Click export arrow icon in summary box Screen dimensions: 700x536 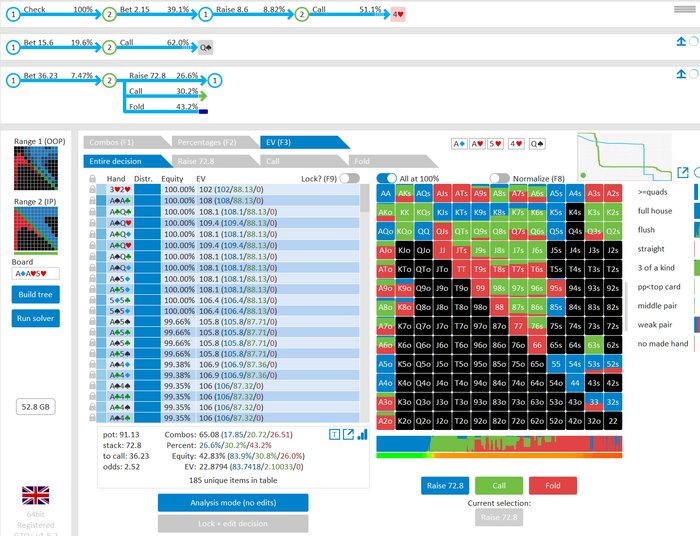tap(348, 434)
